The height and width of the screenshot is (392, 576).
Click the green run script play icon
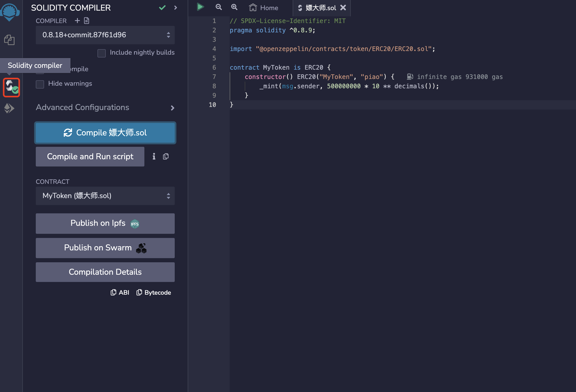point(200,7)
